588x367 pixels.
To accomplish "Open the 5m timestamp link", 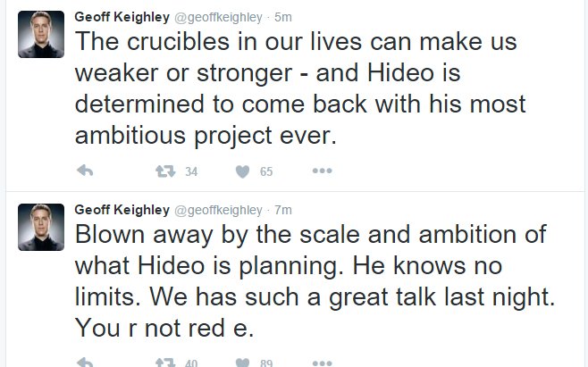I will click(282, 17).
